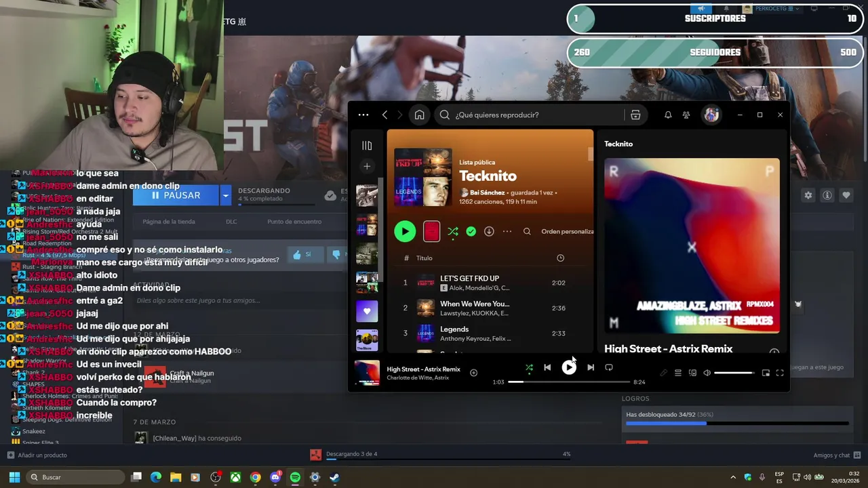Screen dimensions: 868x488
Task: Click the Windows taskbar Buscar search box
Action: [75, 477]
